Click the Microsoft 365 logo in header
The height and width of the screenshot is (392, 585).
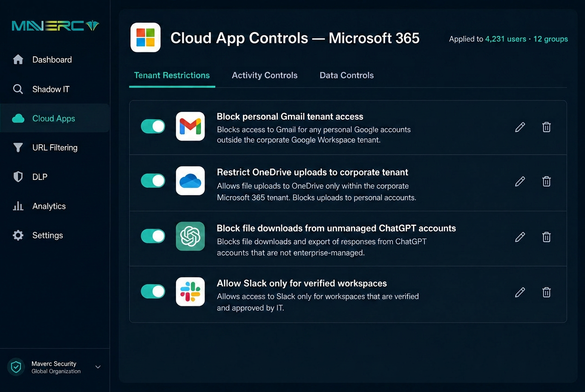[x=145, y=37]
